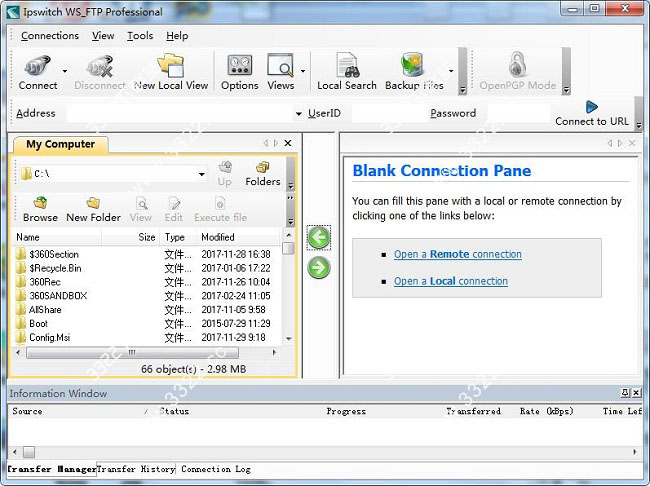Screen dimensions: 650x486
Task: Open a Local connection link
Action: click(450, 281)
